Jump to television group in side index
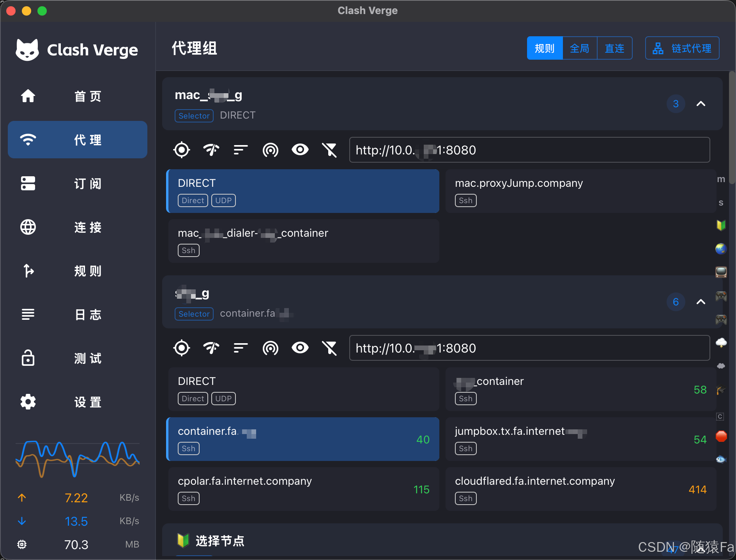This screenshot has height=560, width=736. point(721,272)
